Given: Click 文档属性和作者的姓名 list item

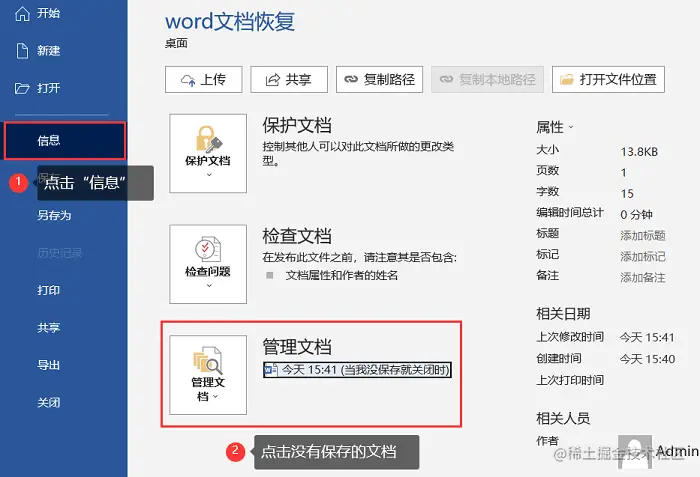Looking at the screenshot, I should tap(342, 275).
